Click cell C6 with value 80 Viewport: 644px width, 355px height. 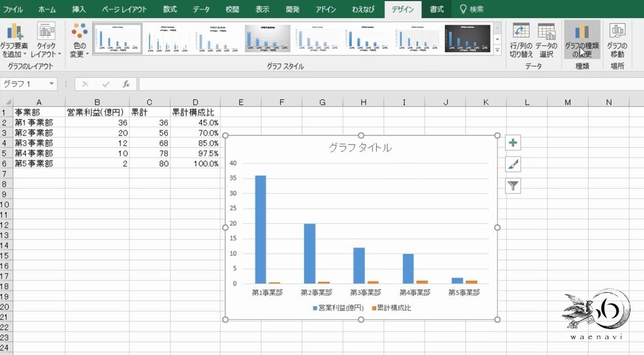click(150, 164)
